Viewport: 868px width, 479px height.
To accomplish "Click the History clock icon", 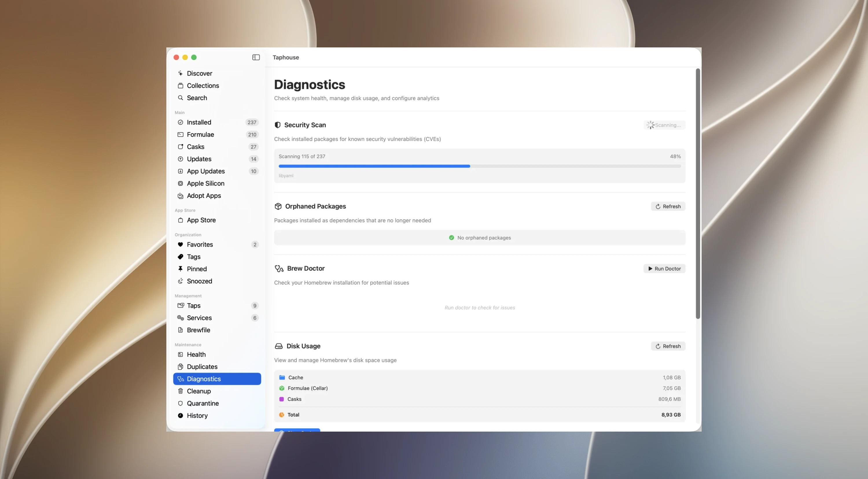I will point(180,415).
